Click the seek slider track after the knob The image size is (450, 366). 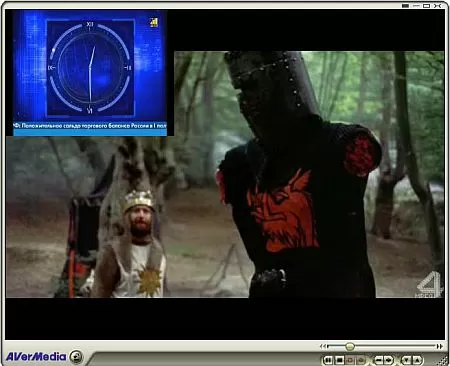coord(395,347)
